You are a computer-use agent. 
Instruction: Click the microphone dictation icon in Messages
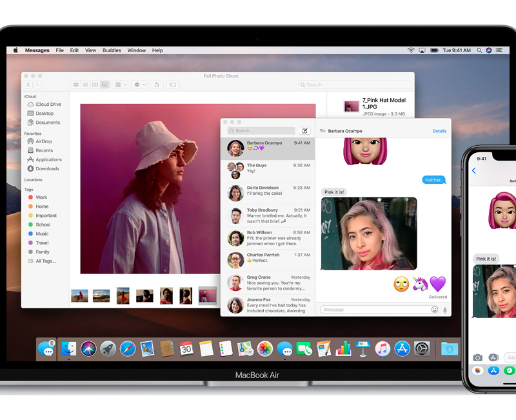point(445,310)
